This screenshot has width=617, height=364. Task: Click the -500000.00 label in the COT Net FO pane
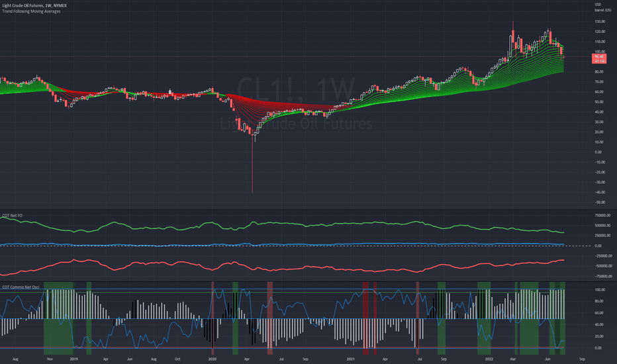[603, 266]
